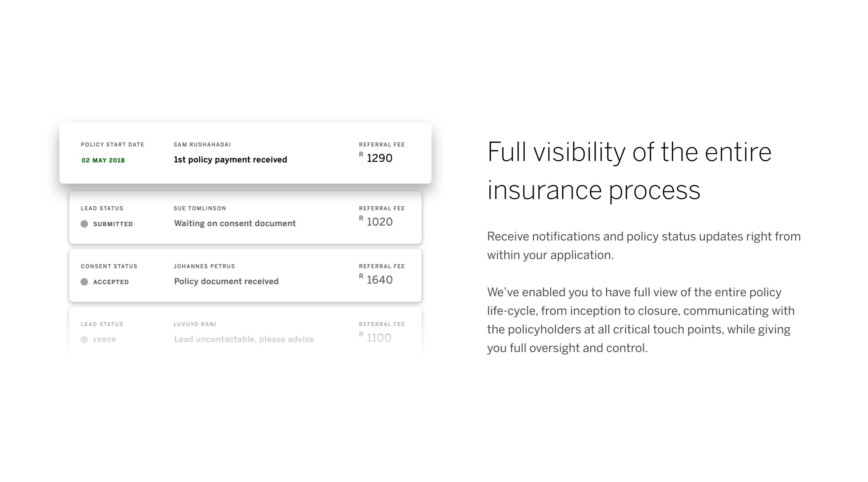868x482 pixels.
Task: Click the Luvuyo Rani name label
Action: [195, 324]
